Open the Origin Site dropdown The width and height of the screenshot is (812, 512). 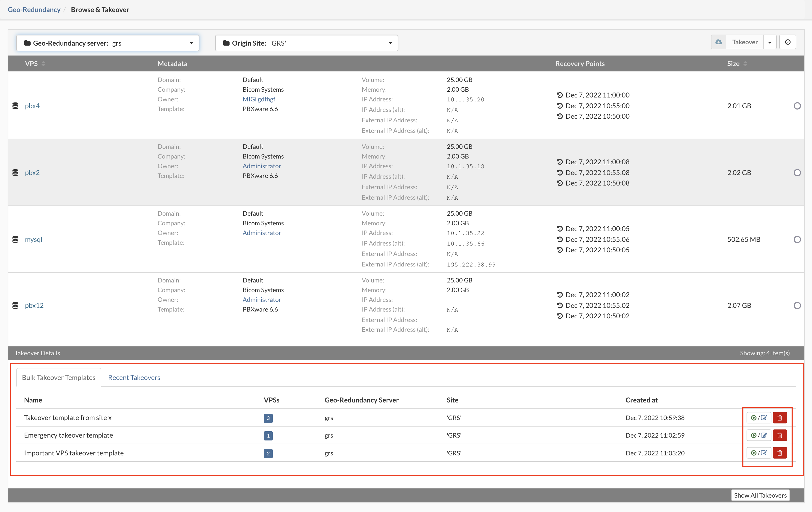tap(307, 43)
